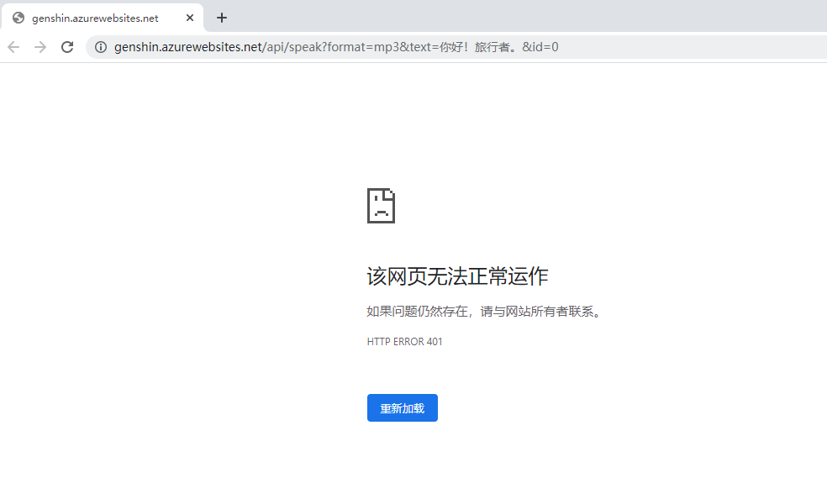Viewport: 827px width, 504px height.
Task: Click the id=0 parameter at the URL end
Action: pos(538,47)
